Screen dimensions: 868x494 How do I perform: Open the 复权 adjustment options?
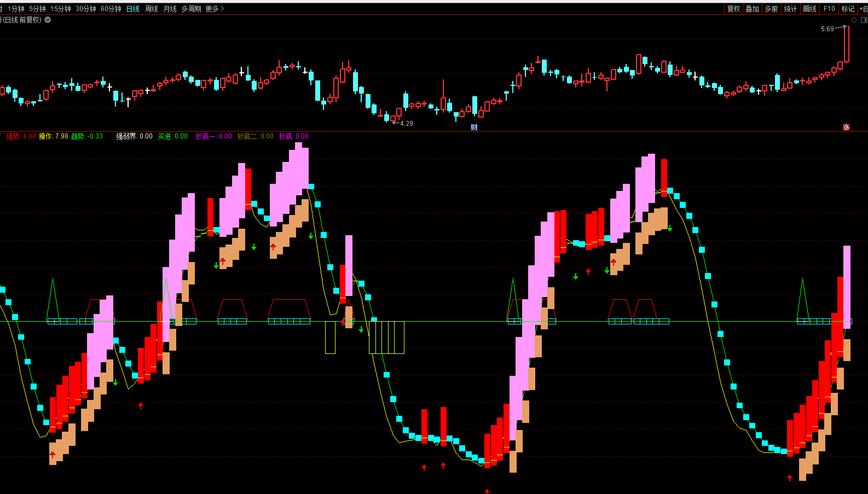[x=733, y=9]
